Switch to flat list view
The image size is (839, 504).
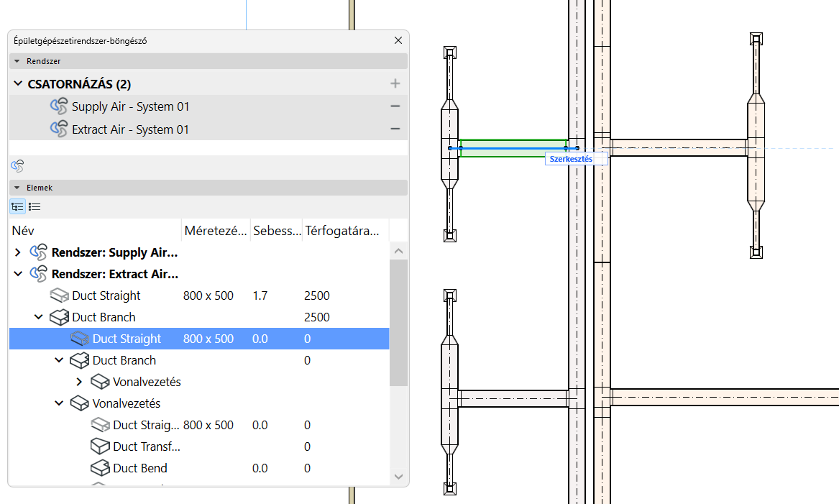pyautogui.click(x=35, y=206)
